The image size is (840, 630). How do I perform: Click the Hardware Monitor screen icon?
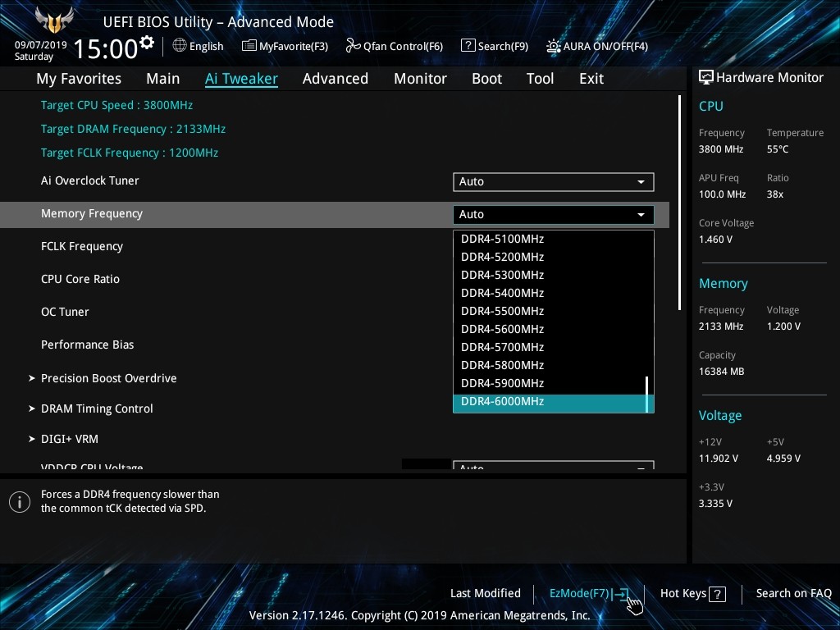705,78
